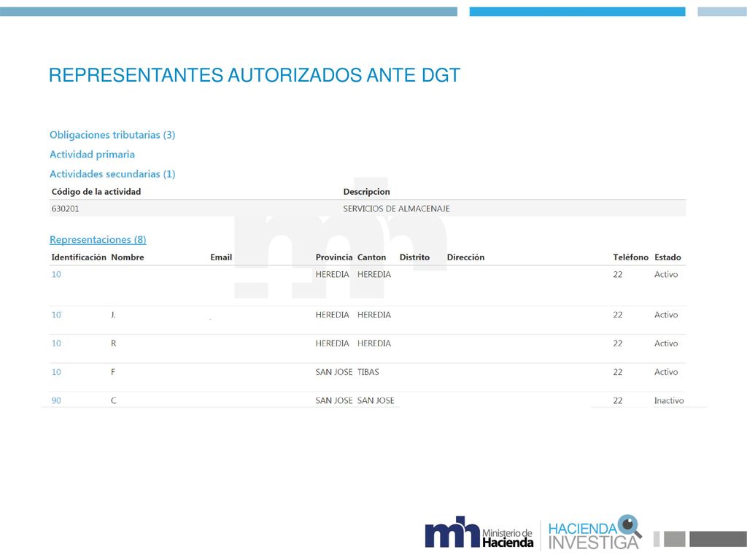Select SERVICIOS DE ALMACENAJE description

click(396, 209)
